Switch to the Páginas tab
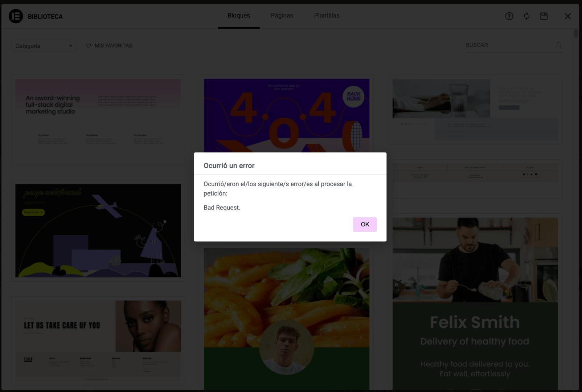The image size is (582, 392). click(282, 16)
